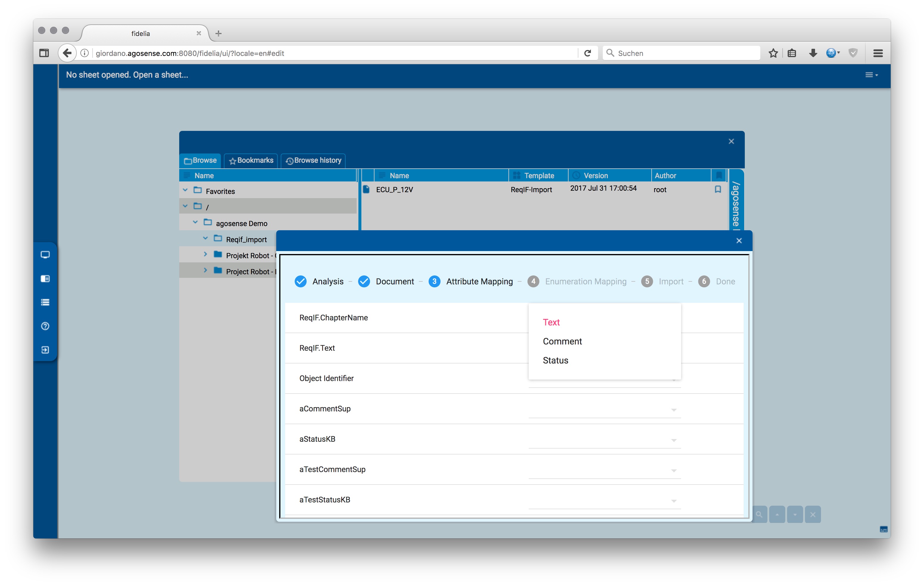Switch to the Browse history tab
Screen dimensions: 924x586
point(313,160)
